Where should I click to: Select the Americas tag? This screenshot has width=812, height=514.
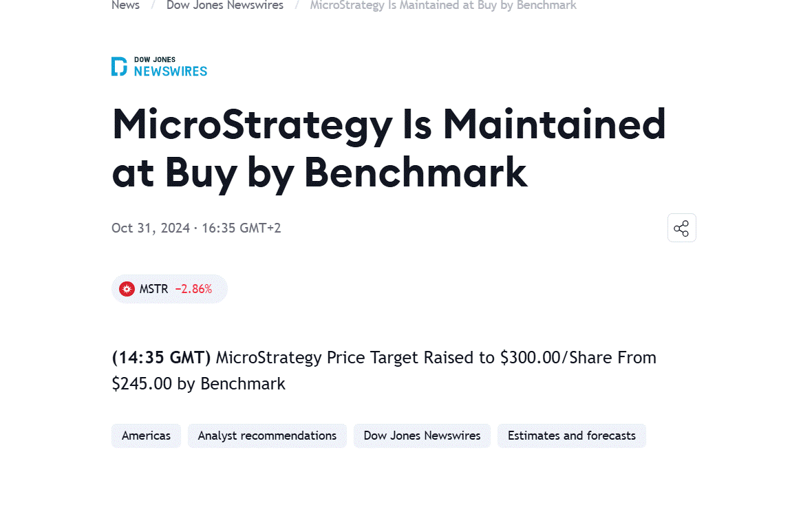click(146, 436)
